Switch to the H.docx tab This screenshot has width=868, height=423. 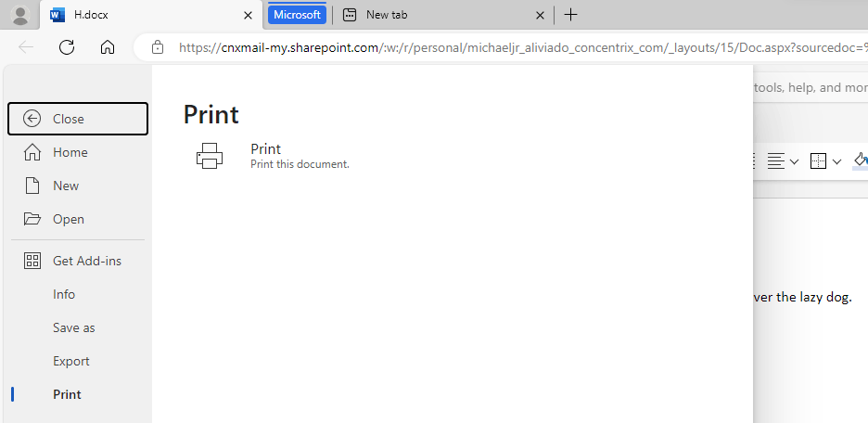coord(150,15)
